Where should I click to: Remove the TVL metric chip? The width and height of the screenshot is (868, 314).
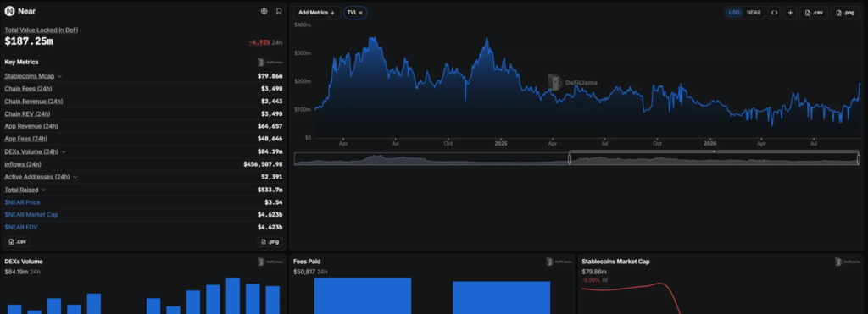pos(361,12)
